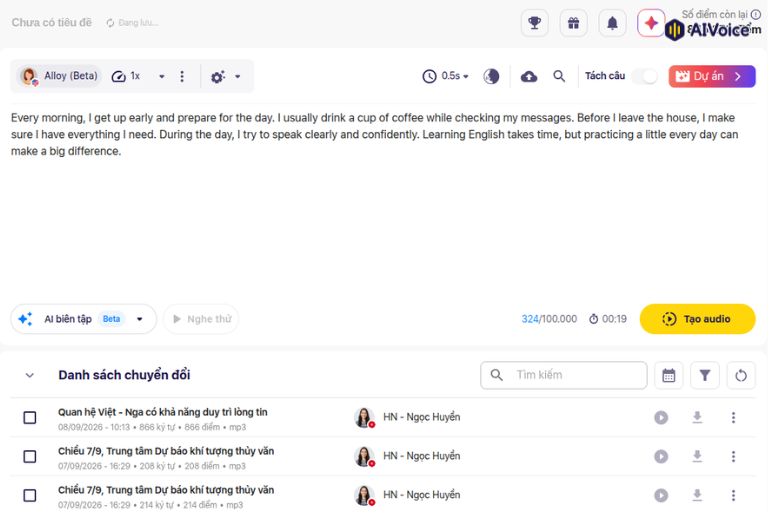Open the notifications bell
Viewport: 768px width, 512px height.
[x=612, y=23]
